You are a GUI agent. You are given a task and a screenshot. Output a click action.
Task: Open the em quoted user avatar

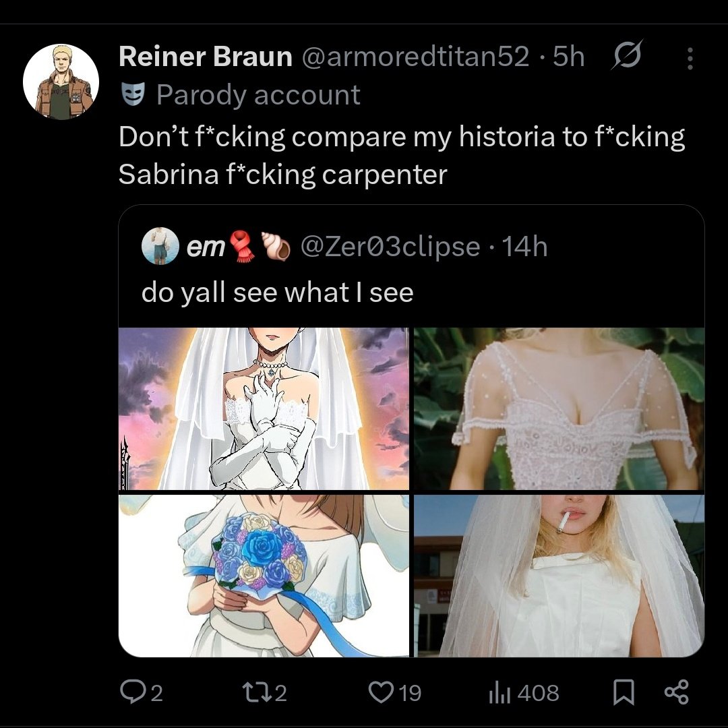(160, 246)
